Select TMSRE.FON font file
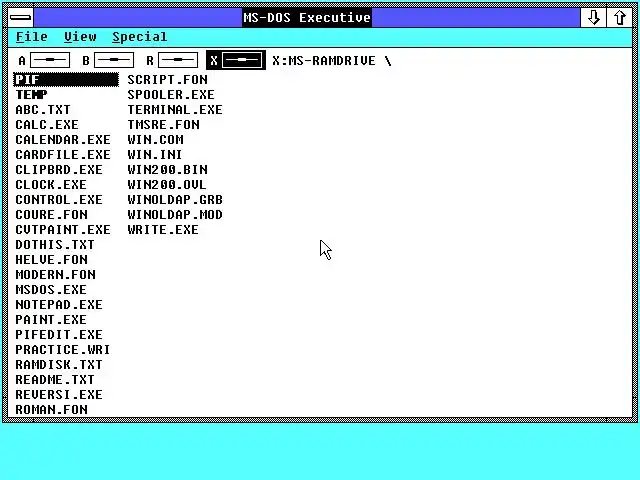Viewport: 640px width, 480px height. click(163, 125)
